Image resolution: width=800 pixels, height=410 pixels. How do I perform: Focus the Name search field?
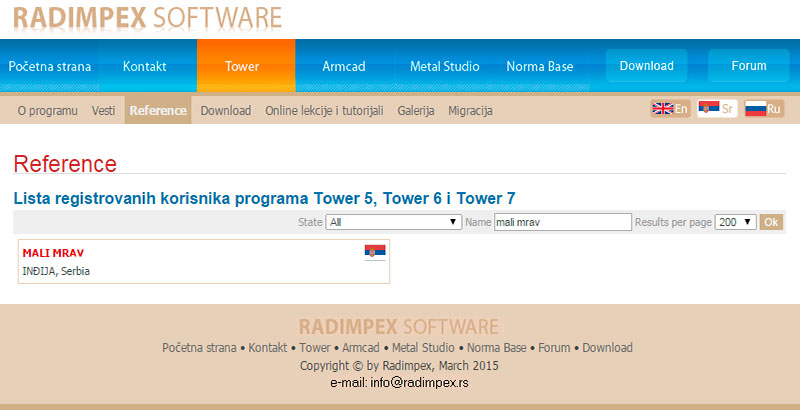563,222
